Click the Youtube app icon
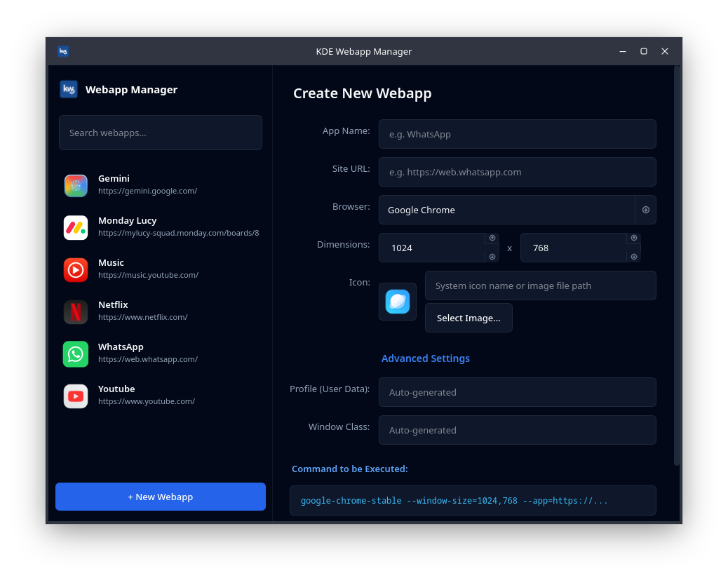Image resolution: width=728 pixels, height=578 pixels. click(x=76, y=396)
